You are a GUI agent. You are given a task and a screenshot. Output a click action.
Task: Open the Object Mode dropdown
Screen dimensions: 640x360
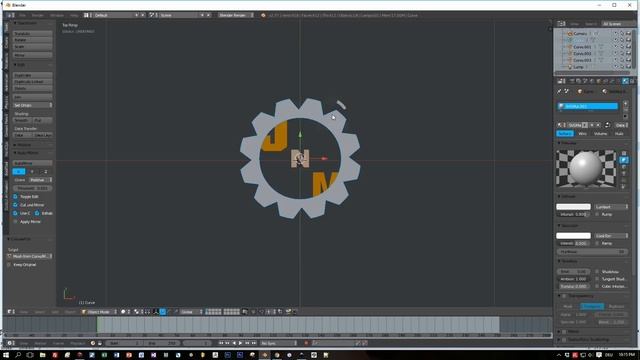pyautogui.click(x=99, y=311)
